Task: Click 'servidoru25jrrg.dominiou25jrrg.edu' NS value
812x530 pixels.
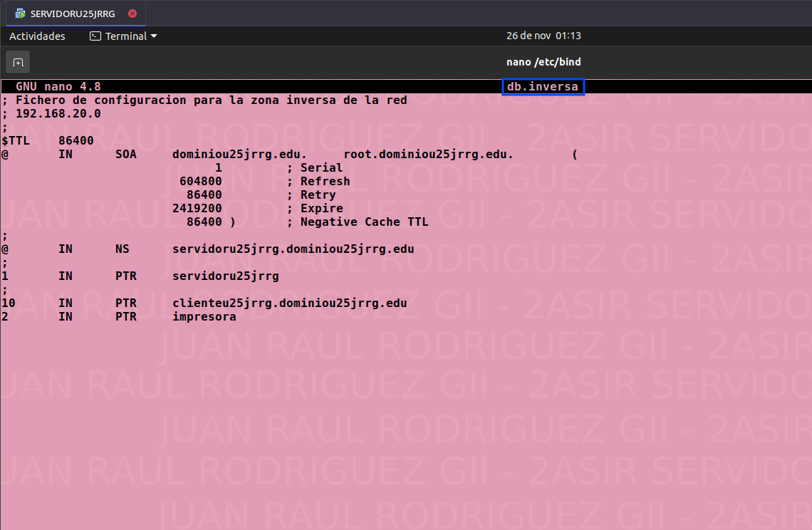Action: [x=293, y=249]
